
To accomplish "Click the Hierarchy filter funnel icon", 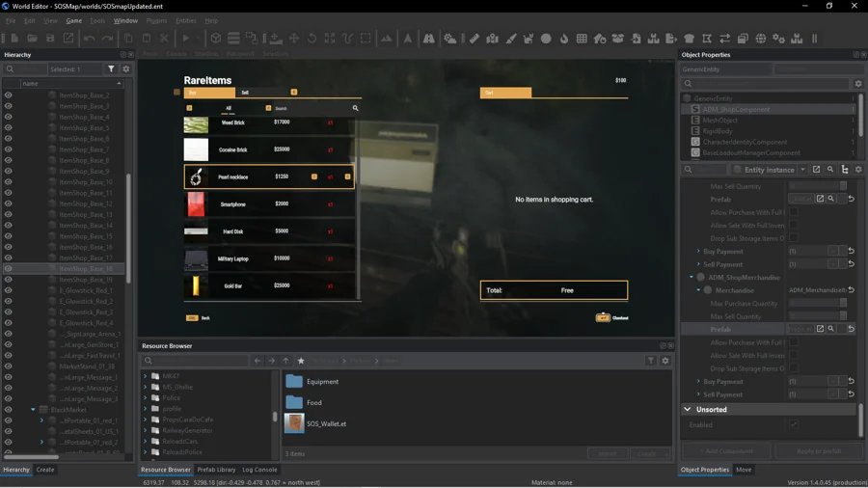I will pos(111,69).
